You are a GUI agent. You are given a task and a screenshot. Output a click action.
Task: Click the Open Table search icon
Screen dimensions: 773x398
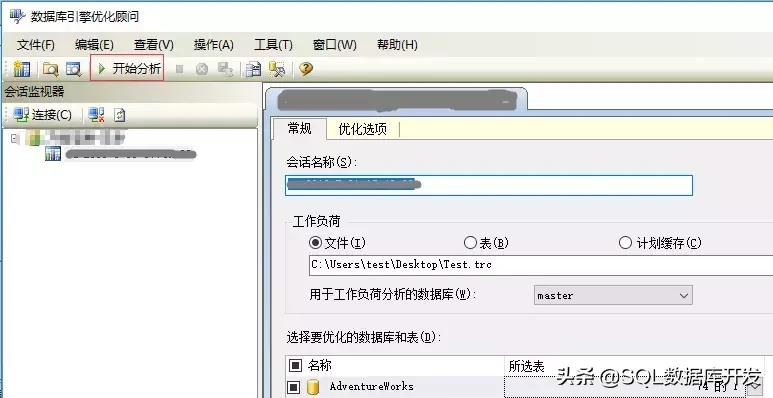[73, 69]
